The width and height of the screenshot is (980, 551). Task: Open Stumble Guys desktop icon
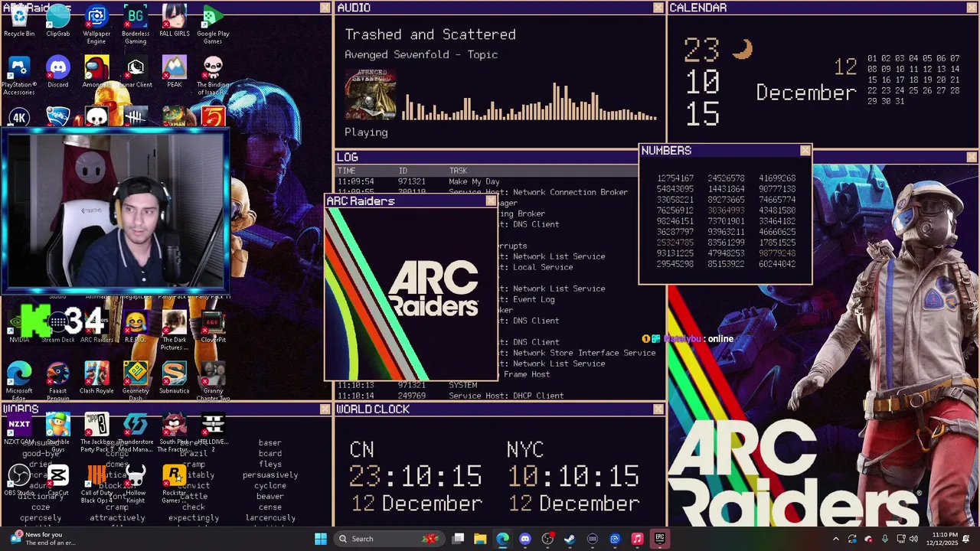(58, 431)
